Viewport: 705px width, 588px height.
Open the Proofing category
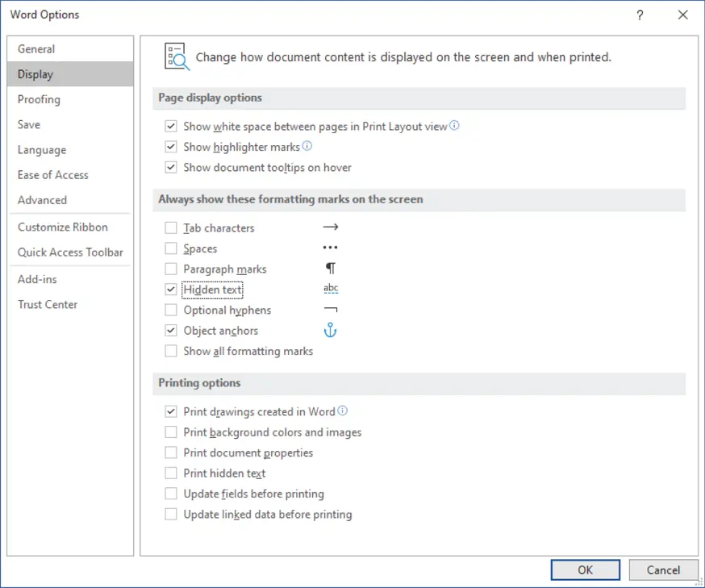tap(70, 99)
